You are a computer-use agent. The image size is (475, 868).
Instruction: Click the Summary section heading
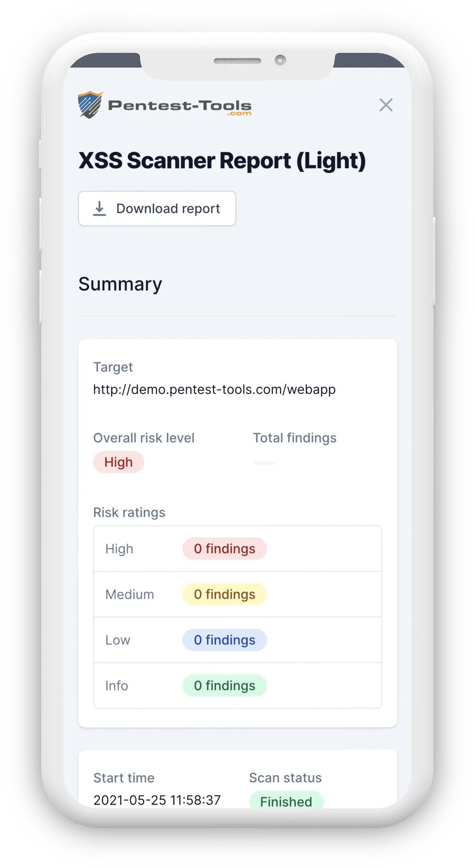[120, 284]
